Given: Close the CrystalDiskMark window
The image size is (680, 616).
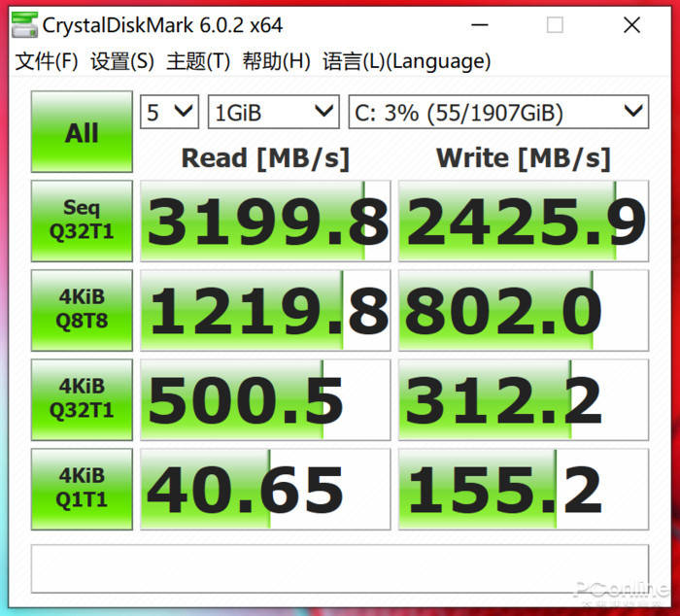Looking at the screenshot, I should [x=631, y=25].
